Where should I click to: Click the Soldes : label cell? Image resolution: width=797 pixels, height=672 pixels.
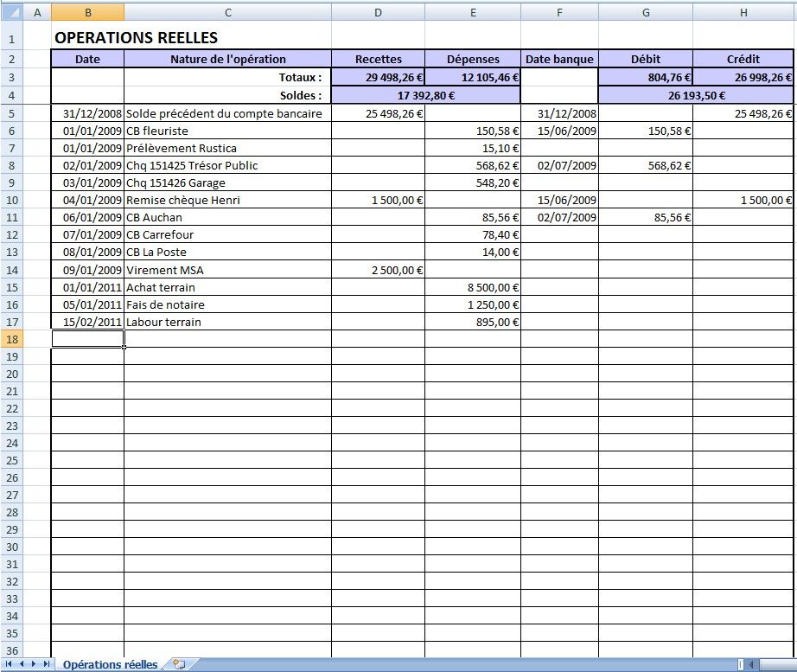(x=227, y=95)
